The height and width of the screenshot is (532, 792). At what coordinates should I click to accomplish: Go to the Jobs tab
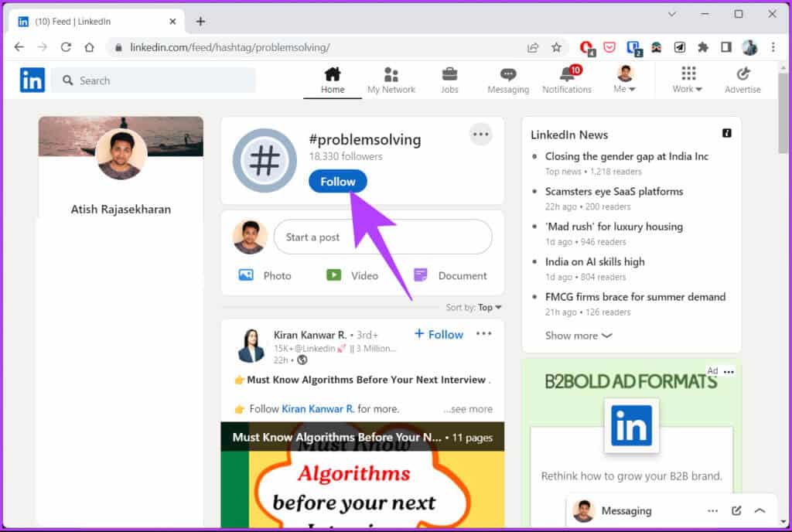[x=449, y=80]
